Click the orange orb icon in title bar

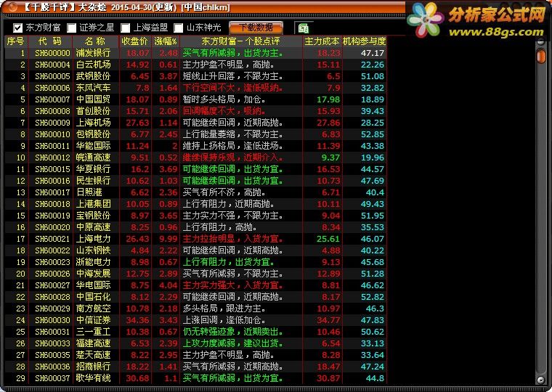point(12,7)
